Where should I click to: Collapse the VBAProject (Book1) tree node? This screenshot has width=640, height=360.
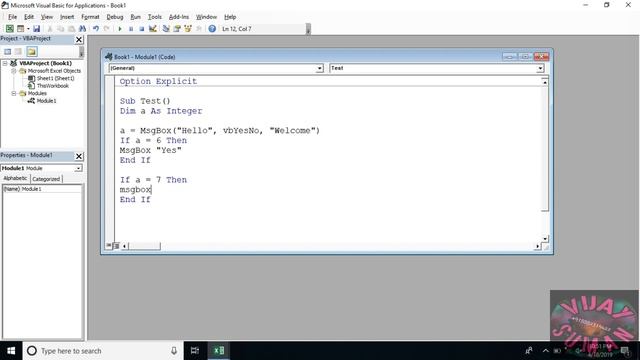[5, 63]
